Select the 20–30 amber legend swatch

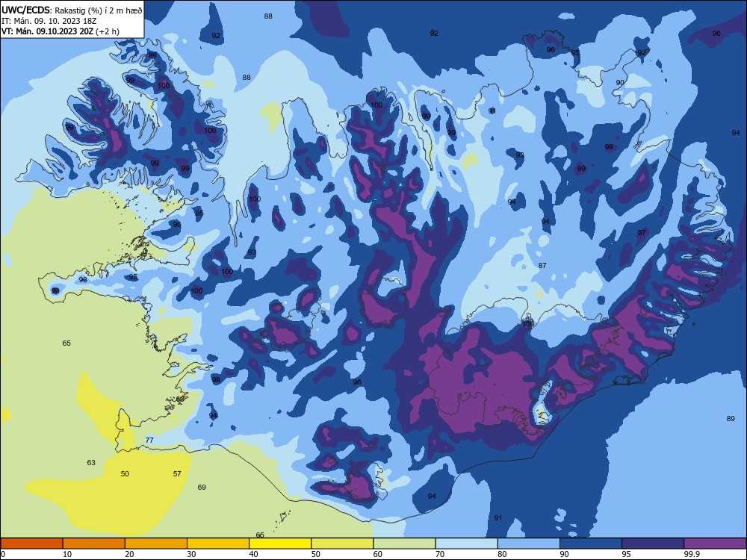156,544
